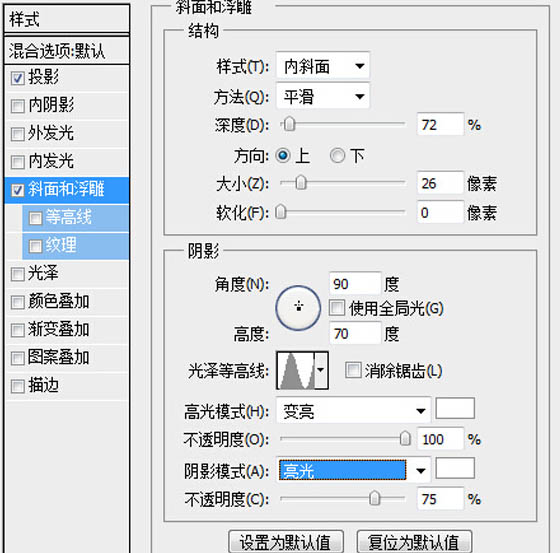The width and height of the screenshot is (560, 553).
Task: Select the 纹理 sub-entry label
Action: [61, 245]
